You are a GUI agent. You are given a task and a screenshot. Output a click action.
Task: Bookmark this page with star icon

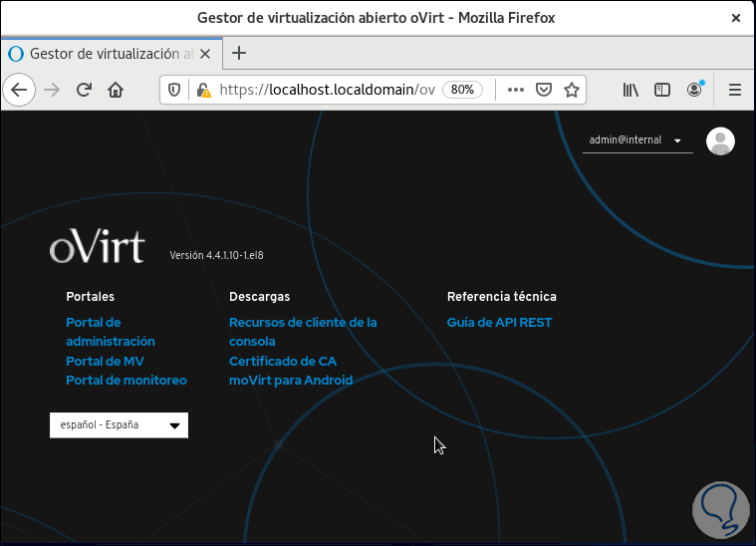click(572, 90)
